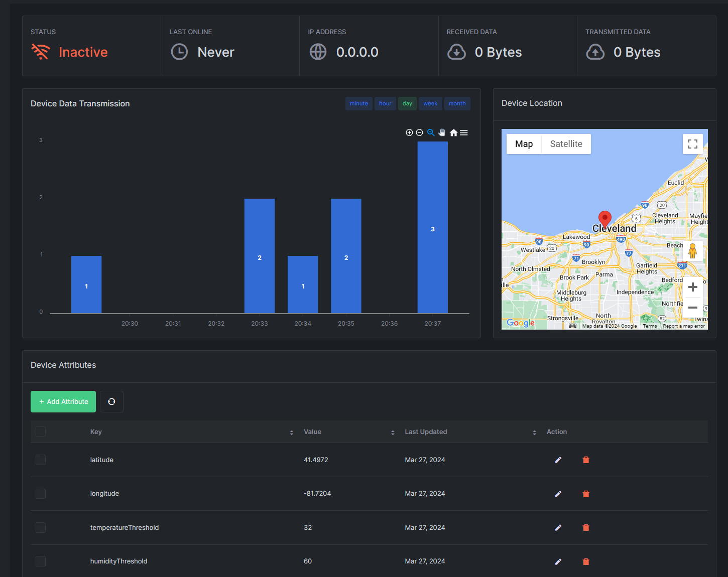This screenshot has height=577, width=728.
Task: Delete the latitude attribute
Action: (586, 460)
